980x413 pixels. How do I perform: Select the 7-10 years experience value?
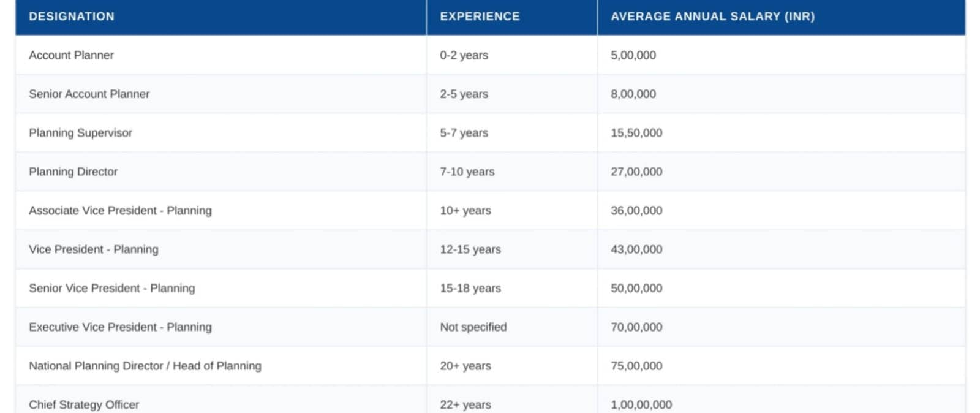(x=467, y=172)
